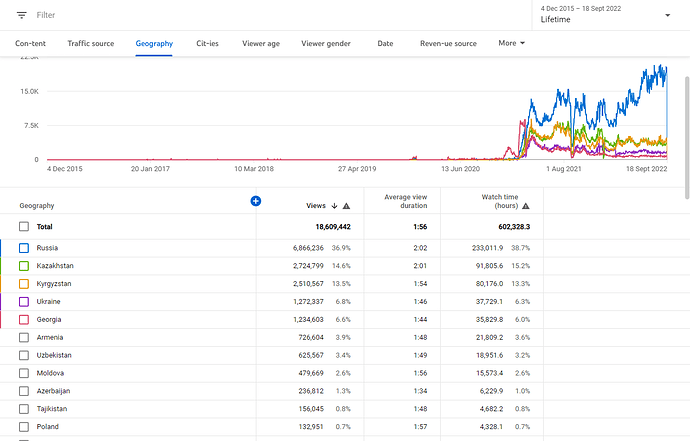Open the Kazakhstan geography row link
This screenshot has height=441, width=690.
click(55, 266)
